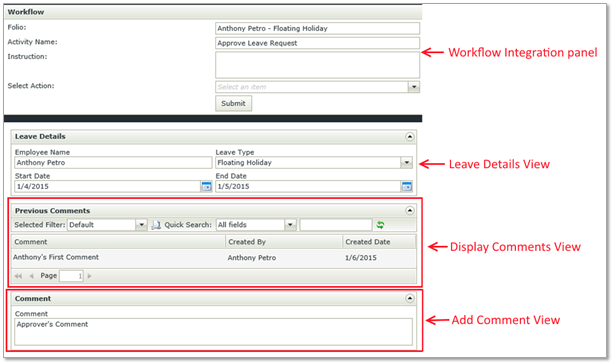Collapse the Leave Details panel
Viewport: 613px width, 364px height.
[409, 136]
